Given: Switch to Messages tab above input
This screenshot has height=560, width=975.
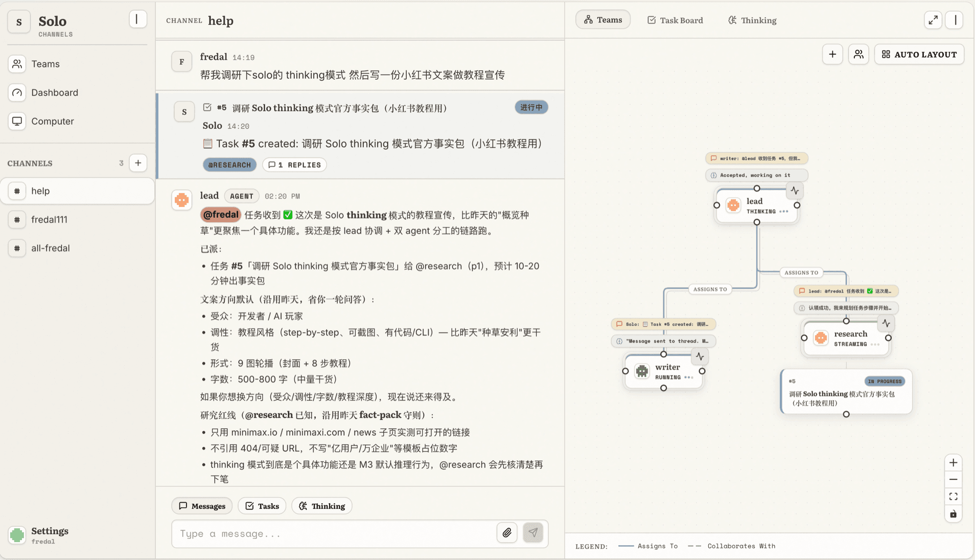Looking at the screenshot, I should click(x=202, y=506).
